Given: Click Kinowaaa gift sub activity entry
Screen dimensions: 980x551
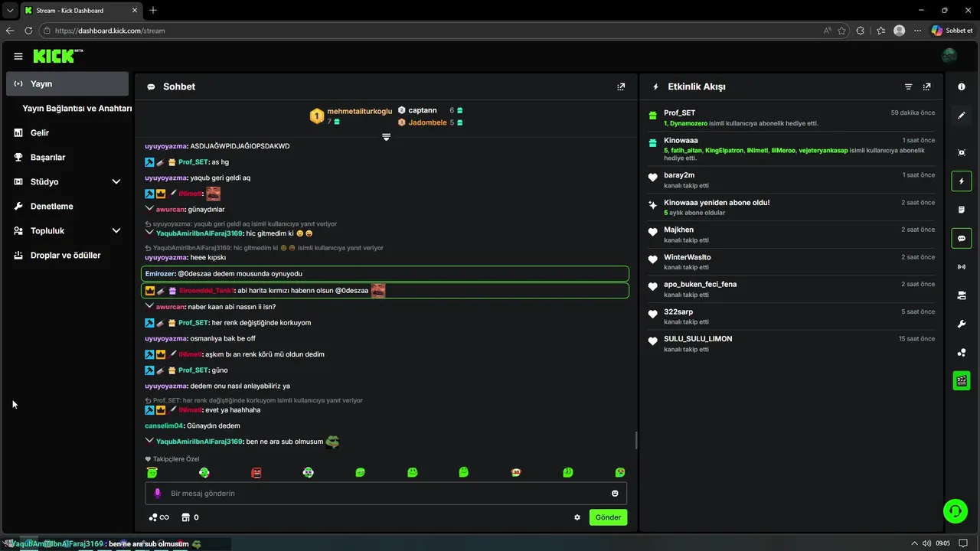Looking at the screenshot, I should tap(792, 149).
